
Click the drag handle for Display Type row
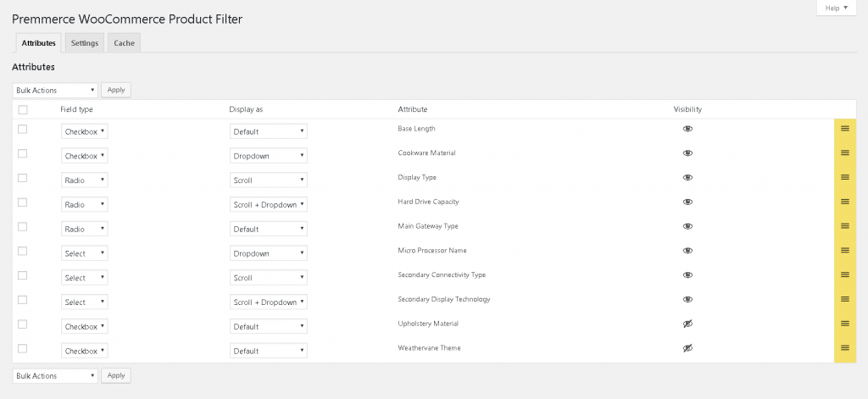coord(845,177)
